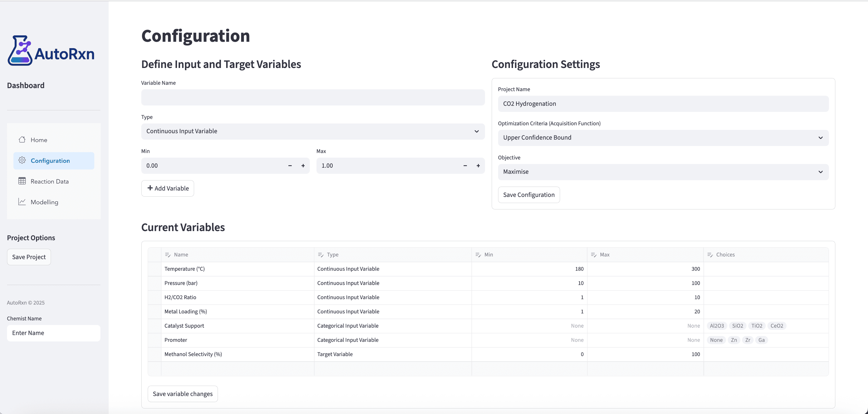This screenshot has height=414, width=868.
Task: Select the Modelling chart icon
Action: pos(22,202)
